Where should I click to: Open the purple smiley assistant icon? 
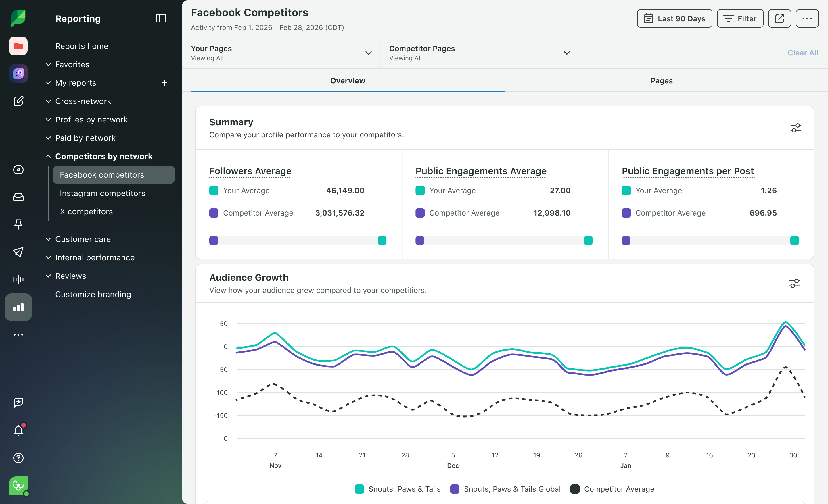click(x=18, y=74)
